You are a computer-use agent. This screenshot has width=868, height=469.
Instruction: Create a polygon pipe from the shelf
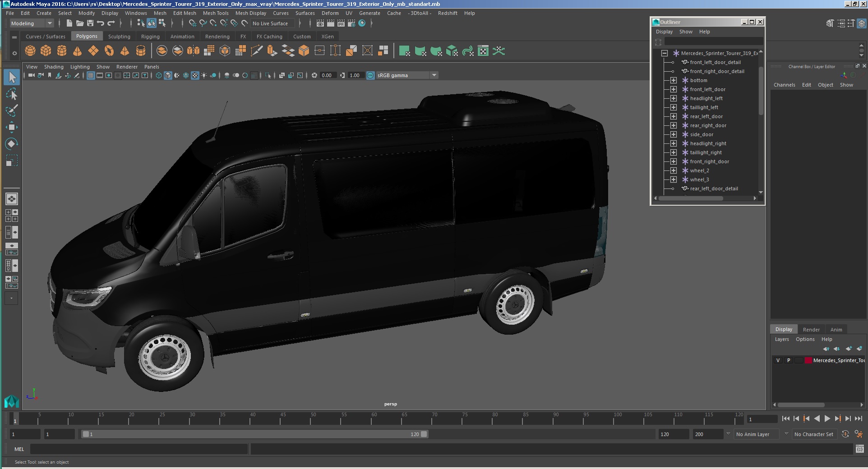(141, 51)
